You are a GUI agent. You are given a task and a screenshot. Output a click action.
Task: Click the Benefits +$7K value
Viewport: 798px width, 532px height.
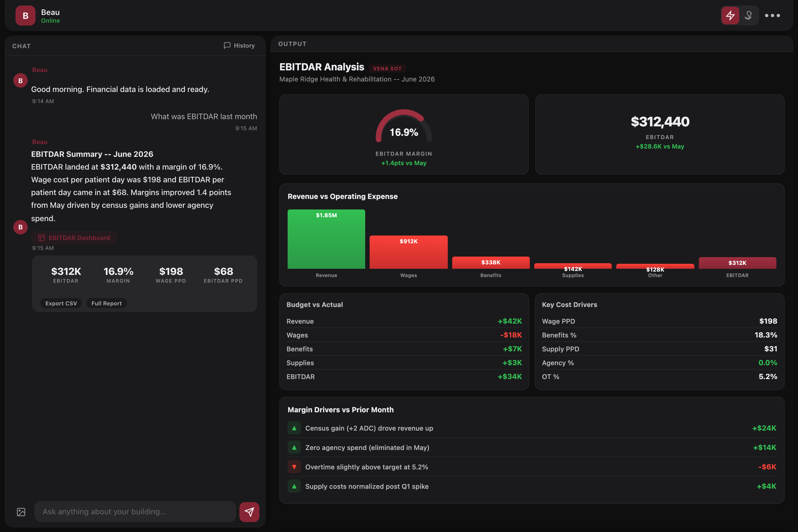[x=512, y=349]
